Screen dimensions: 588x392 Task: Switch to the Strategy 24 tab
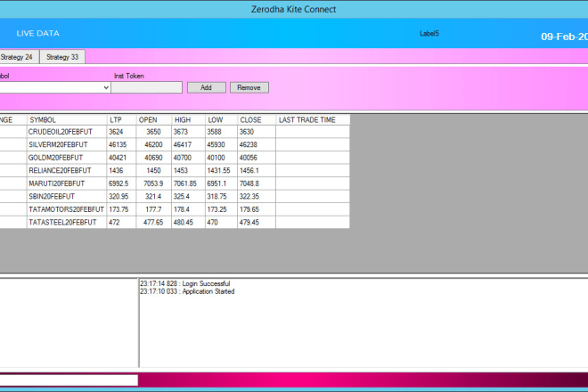tap(17, 57)
